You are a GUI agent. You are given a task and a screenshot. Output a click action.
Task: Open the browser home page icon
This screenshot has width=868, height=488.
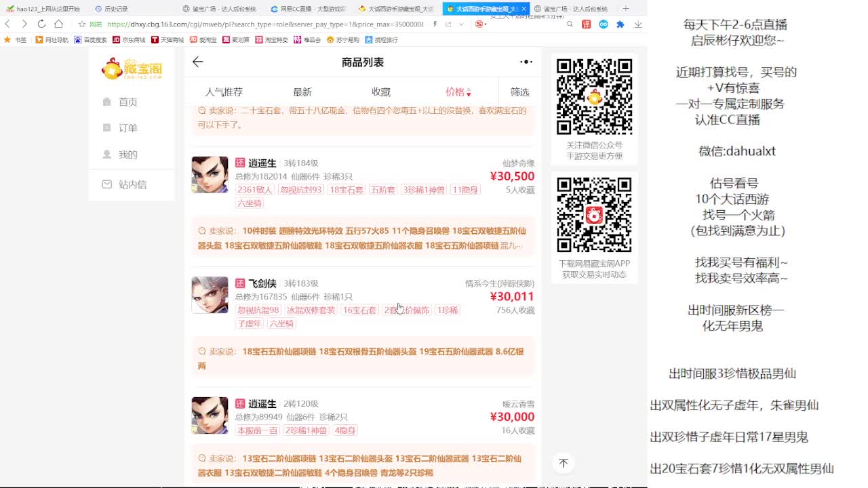click(x=58, y=24)
